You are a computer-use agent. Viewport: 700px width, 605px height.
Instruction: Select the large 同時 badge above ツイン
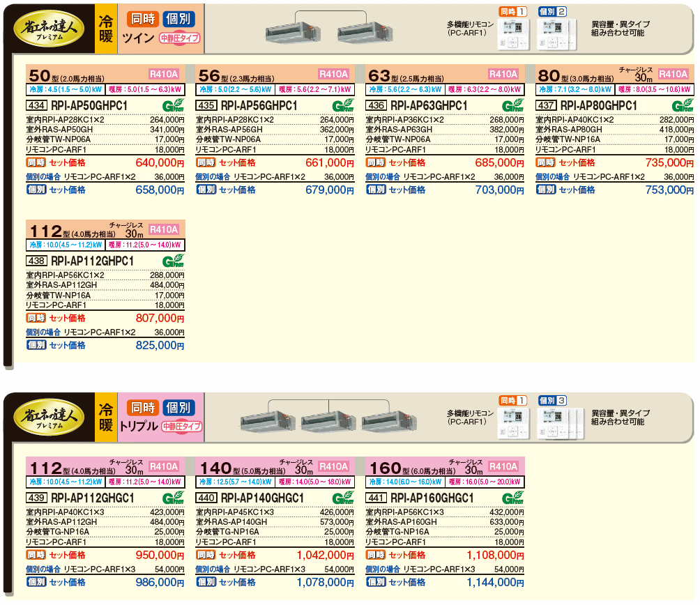143,19
